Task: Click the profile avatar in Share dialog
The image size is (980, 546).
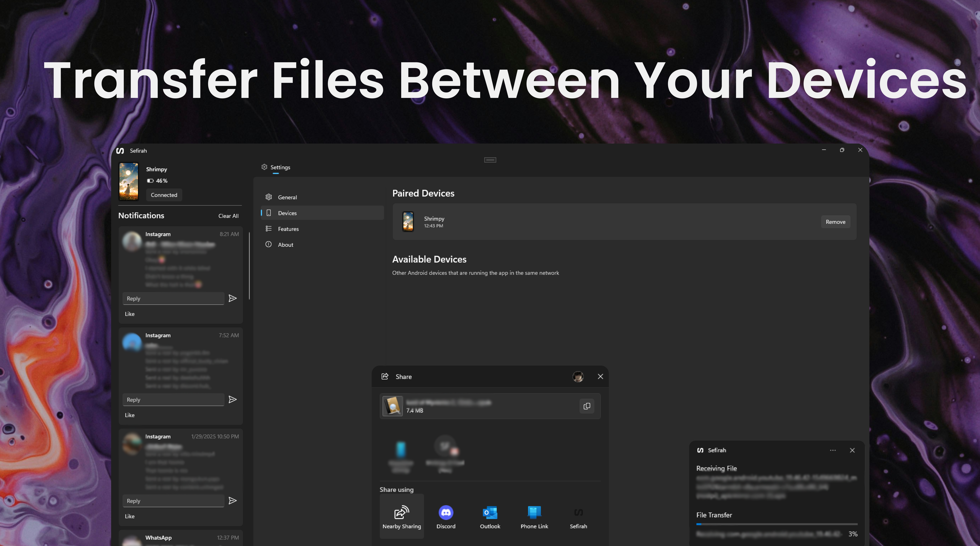Action: click(x=578, y=377)
